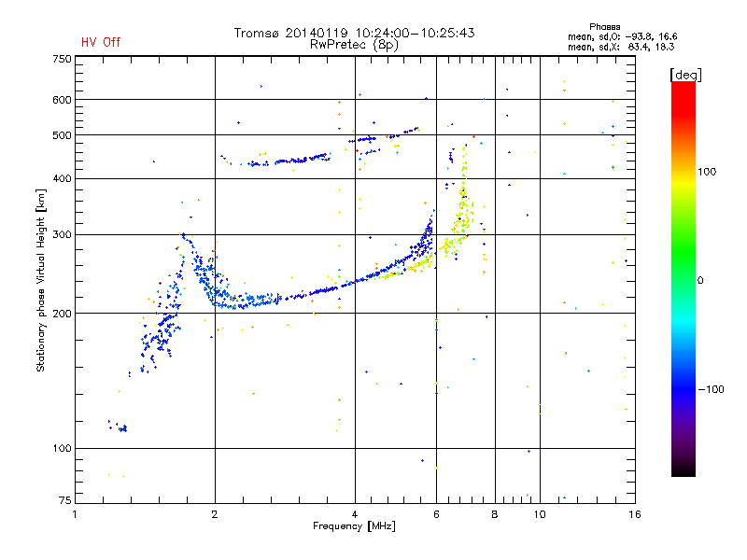Click the x-axis tick value '4'
The height and width of the screenshot is (560, 747).
pyautogui.click(x=355, y=514)
